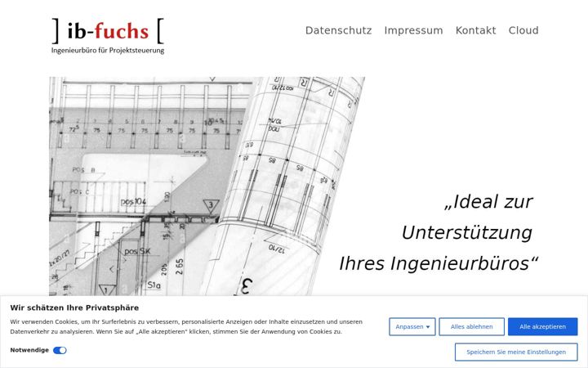Reject all cookies with Alles ablehnen
The height and width of the screenshot is (368, 588).
[x=471, y=326]
